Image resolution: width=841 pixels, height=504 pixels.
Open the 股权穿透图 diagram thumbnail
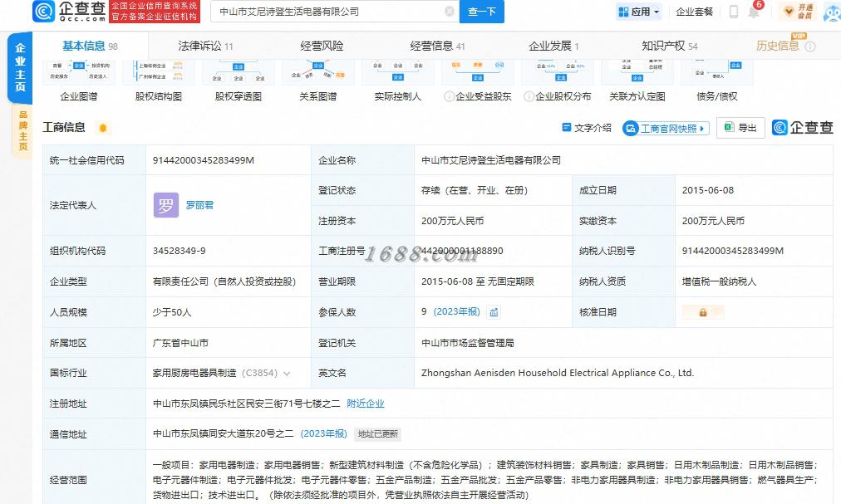click(239, 72)
